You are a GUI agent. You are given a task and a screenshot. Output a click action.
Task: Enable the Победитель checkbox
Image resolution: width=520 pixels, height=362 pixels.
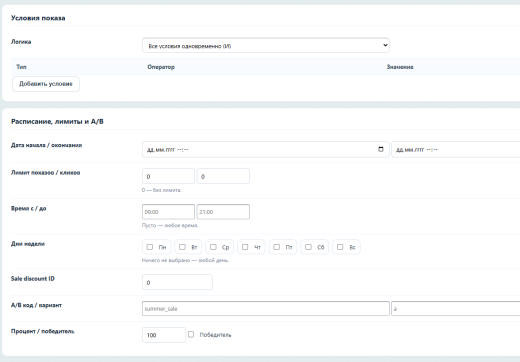(191, 334)
